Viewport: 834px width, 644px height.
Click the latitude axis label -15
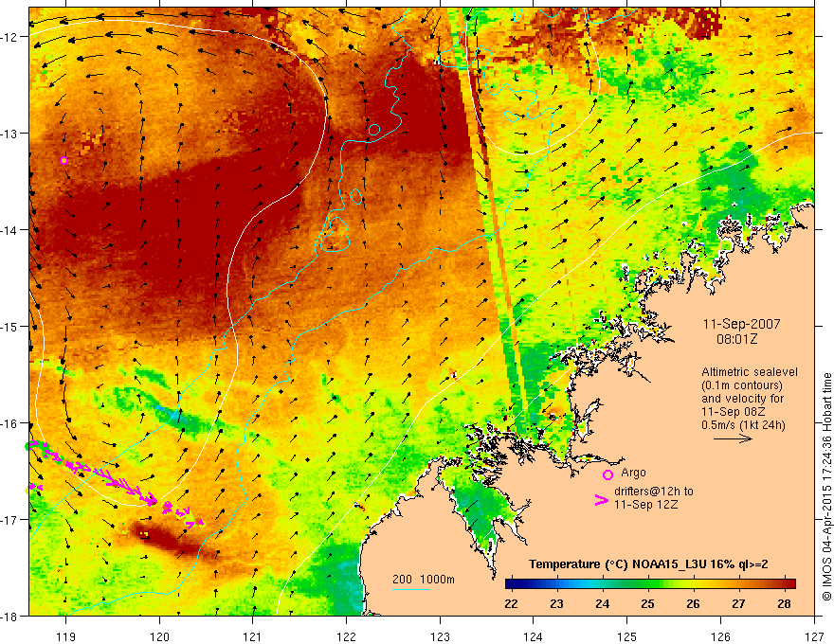coord(9,327)
